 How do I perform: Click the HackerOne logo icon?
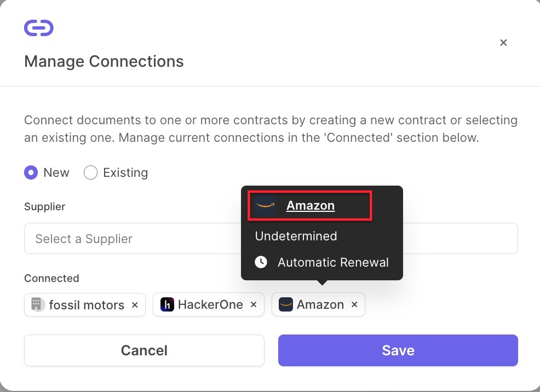coord(167,304)
